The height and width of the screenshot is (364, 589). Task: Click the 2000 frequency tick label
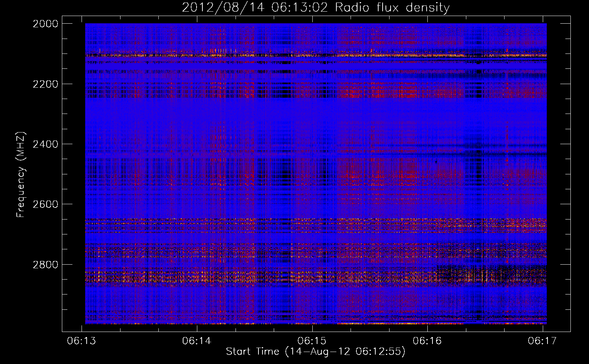(46, 24)
